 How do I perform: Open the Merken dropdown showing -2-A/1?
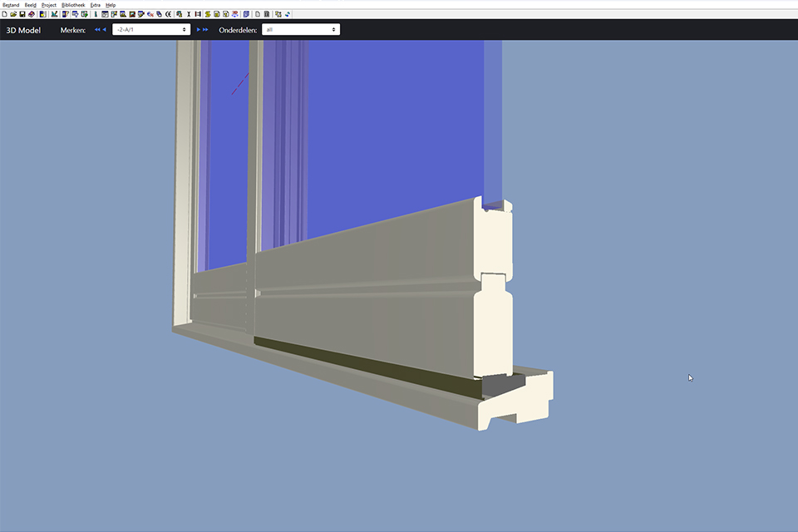tap(151, 30)
